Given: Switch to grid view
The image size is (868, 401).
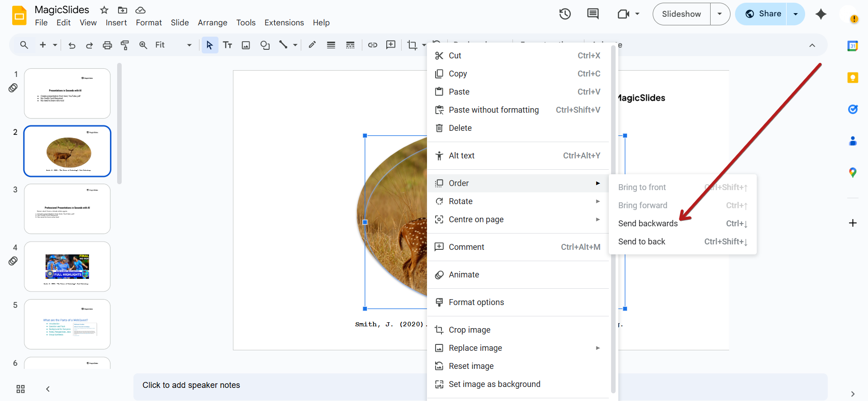Looking at the screenshot, I should click(20, 389).
